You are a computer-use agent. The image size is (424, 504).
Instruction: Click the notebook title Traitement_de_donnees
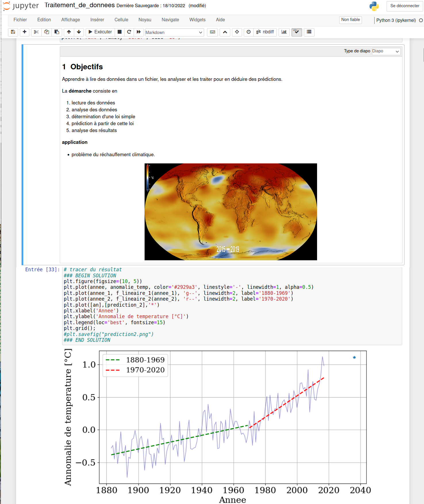coord(79,5)
